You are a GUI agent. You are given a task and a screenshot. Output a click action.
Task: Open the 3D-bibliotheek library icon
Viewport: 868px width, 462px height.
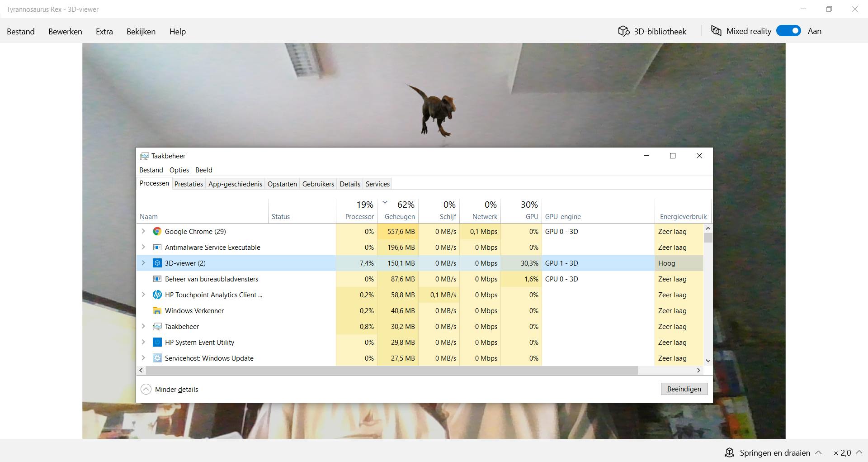(624, 31)
